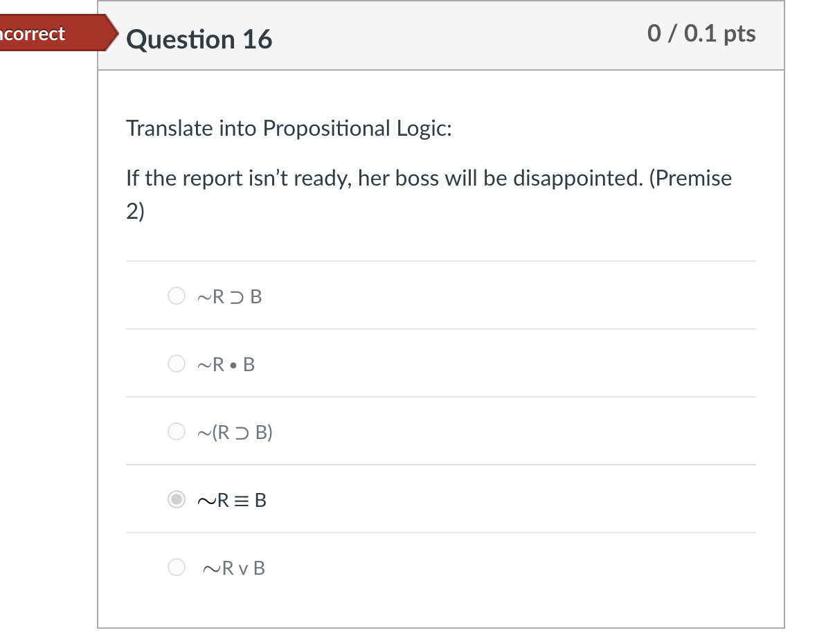
Task: Click the ~R ⊃ B answer text label
Action: (x=229, y=296)
